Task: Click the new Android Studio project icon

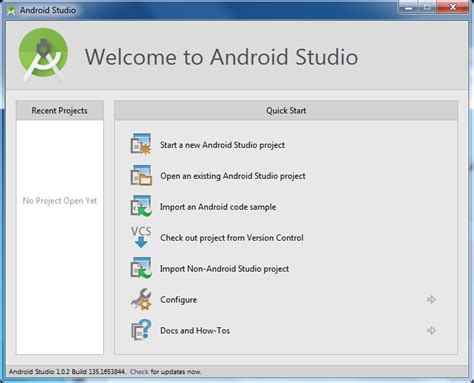Action: coord(141,144)
